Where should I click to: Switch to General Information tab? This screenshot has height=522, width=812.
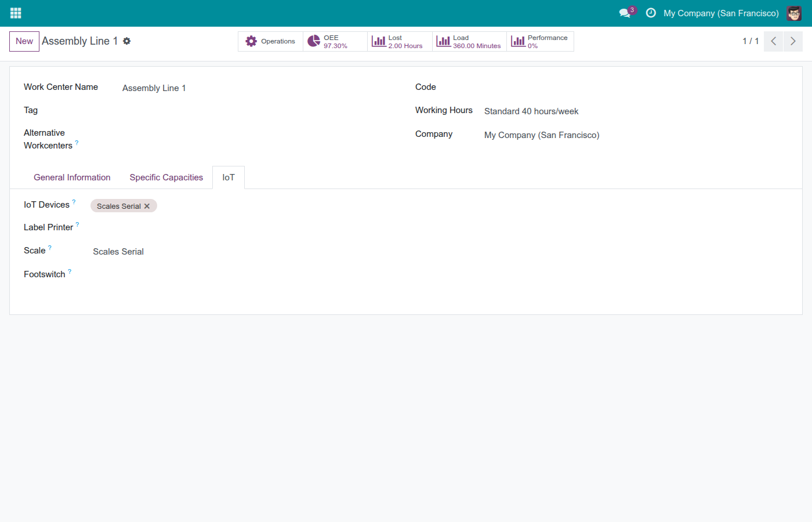point(72,177)
